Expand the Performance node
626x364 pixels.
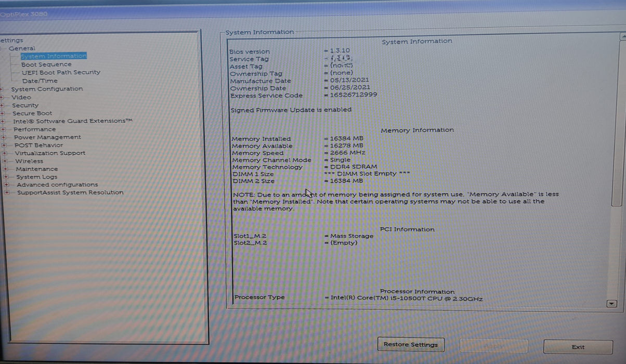(x=4, y=129)
